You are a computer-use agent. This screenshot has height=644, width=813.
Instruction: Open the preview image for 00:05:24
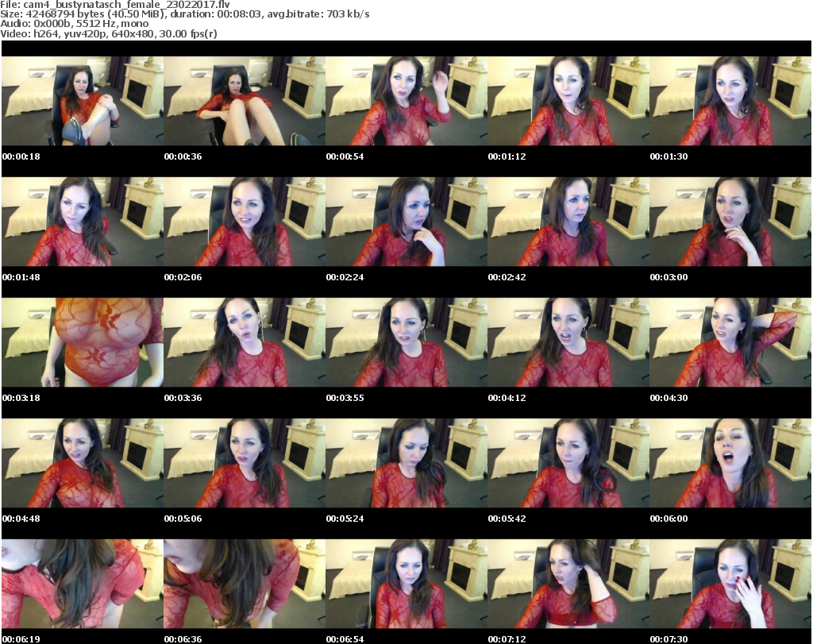406,463
